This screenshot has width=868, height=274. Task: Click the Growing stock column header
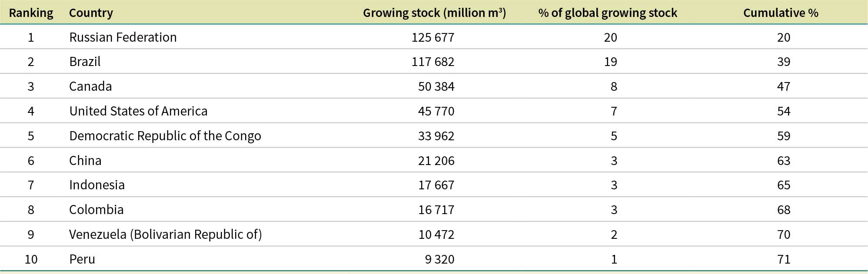pyautogui.click(x=434, y=13)
